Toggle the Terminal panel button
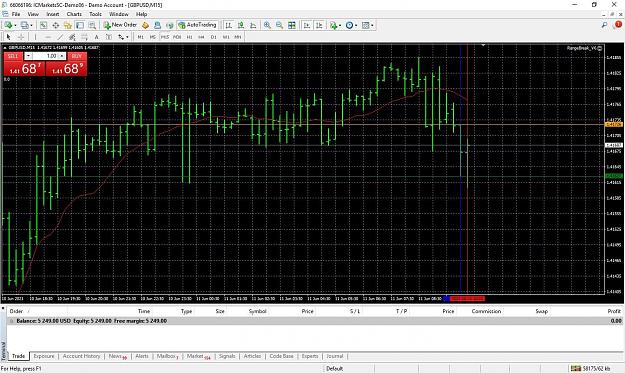This screenshot has height=373, width=625. pyautogui.click(x=80, y=25)
